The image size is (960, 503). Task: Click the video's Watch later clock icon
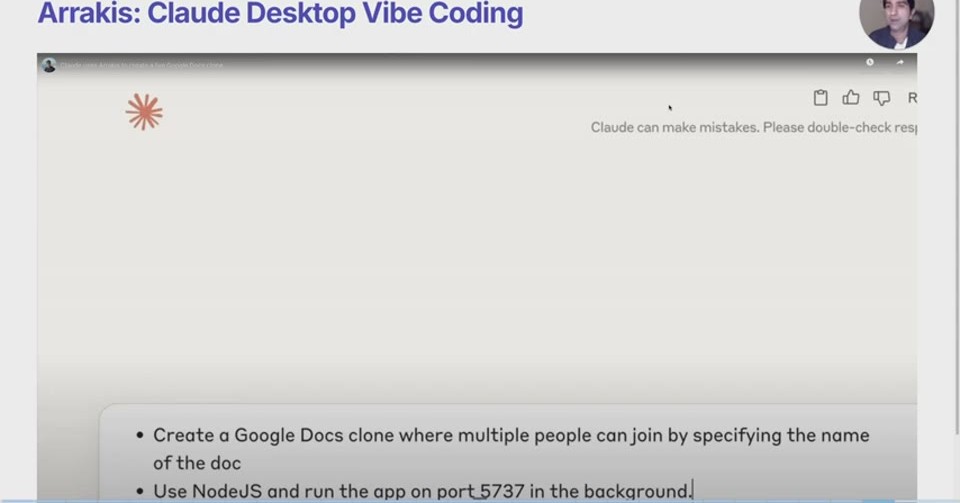click(x=869, y=62)
